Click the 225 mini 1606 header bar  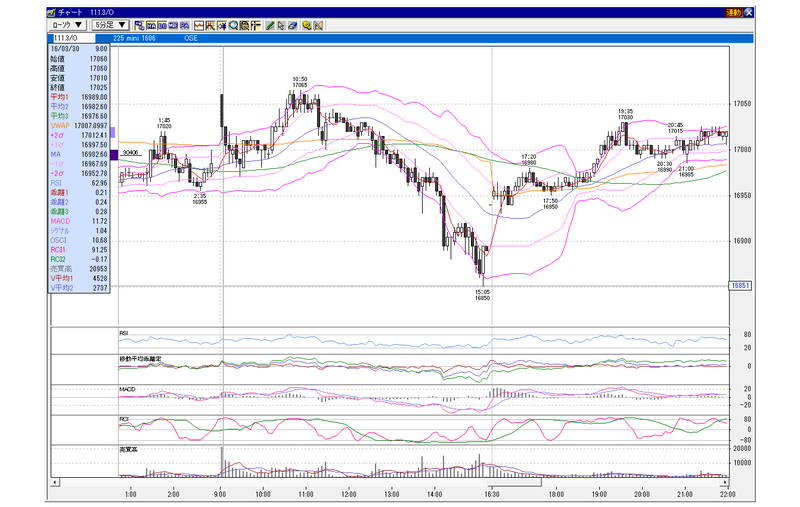click(134, 38)
